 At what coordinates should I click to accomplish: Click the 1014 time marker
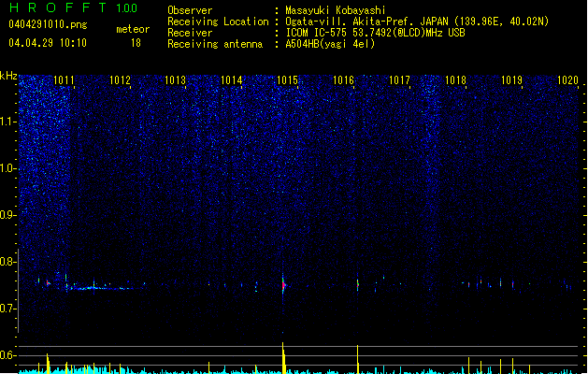click(232, 80)
